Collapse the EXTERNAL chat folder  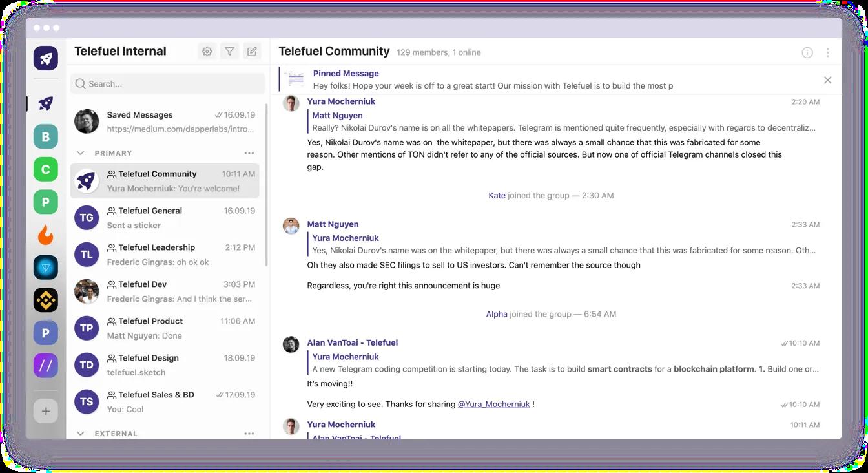[81, 434]
